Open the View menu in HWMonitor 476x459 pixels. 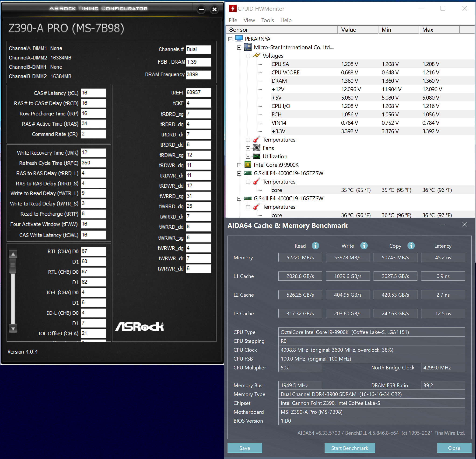click(x=249, y=20)
